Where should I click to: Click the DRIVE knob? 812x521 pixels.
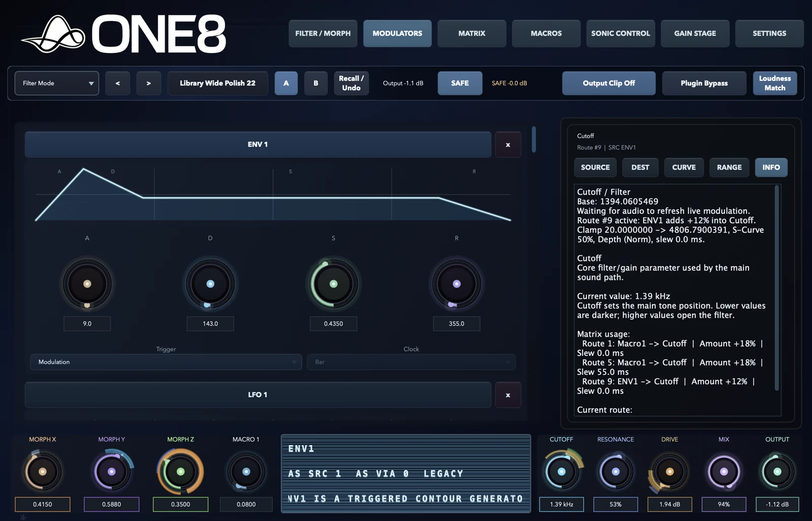coord(670,472)
